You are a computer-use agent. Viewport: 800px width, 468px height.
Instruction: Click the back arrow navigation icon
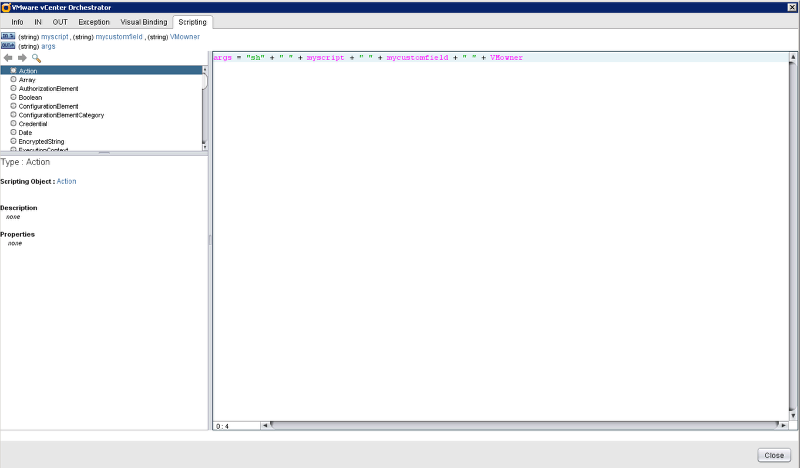click(8, 58)
